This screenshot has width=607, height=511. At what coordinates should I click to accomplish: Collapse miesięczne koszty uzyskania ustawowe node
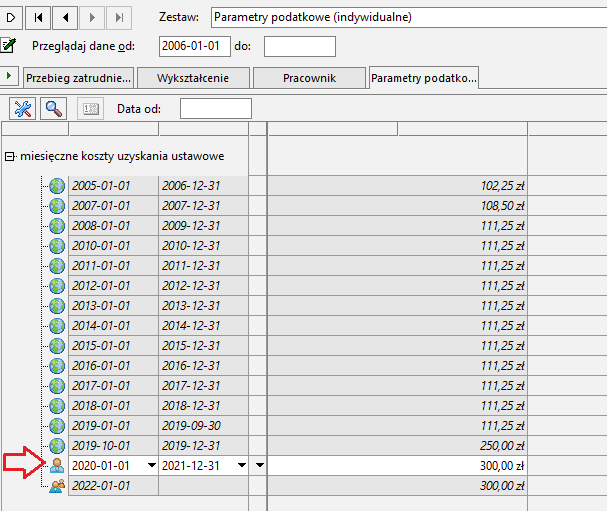[9, 156]
